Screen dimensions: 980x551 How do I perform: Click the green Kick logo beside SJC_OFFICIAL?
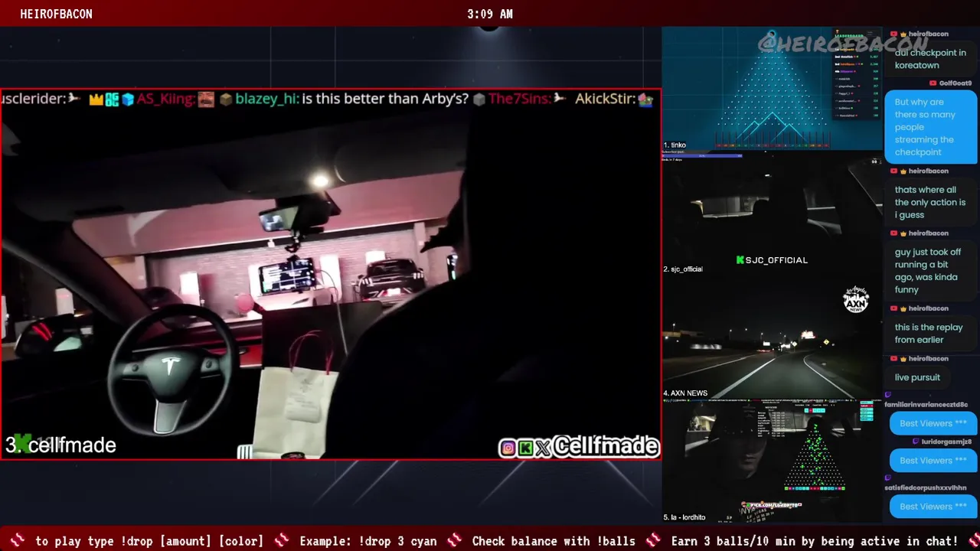click(740, 260)
